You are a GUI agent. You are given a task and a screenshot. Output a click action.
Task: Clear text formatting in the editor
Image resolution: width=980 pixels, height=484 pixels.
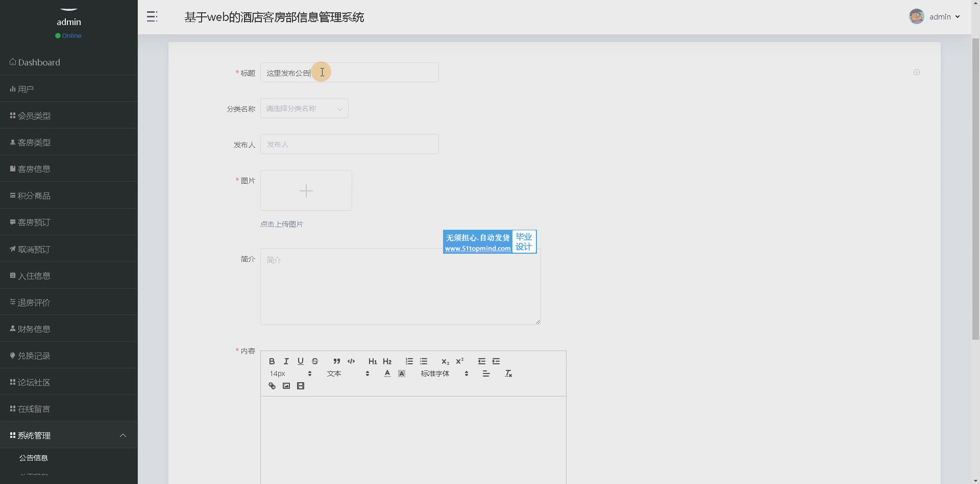pyautogui.click(x=508, y=374)
